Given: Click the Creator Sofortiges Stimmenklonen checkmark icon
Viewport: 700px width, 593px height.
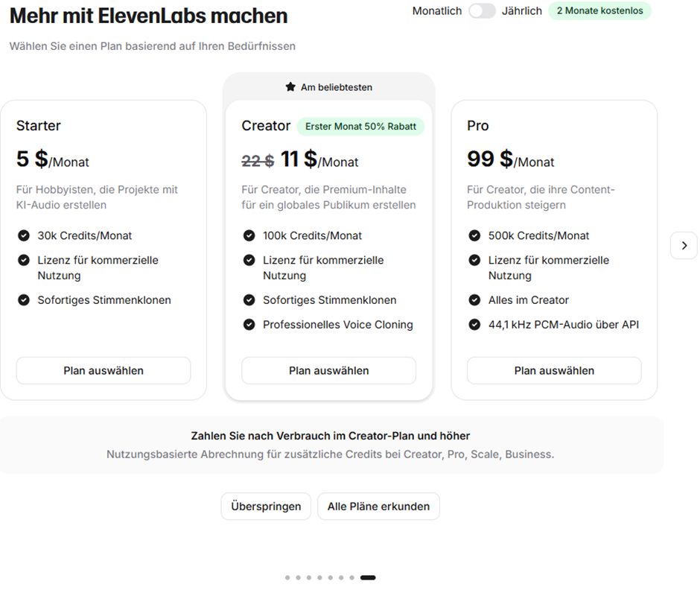Looking at the screenshot, I should click(x=249, y=300).
